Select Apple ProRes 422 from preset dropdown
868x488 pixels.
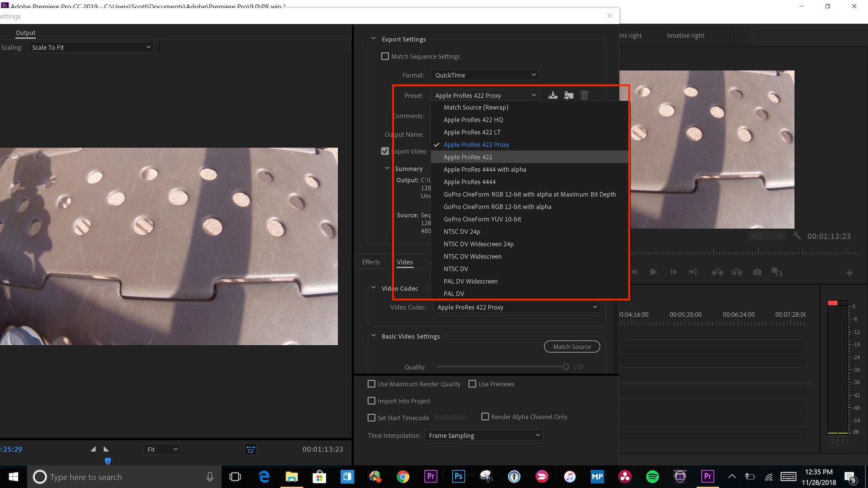click(468, 157)
